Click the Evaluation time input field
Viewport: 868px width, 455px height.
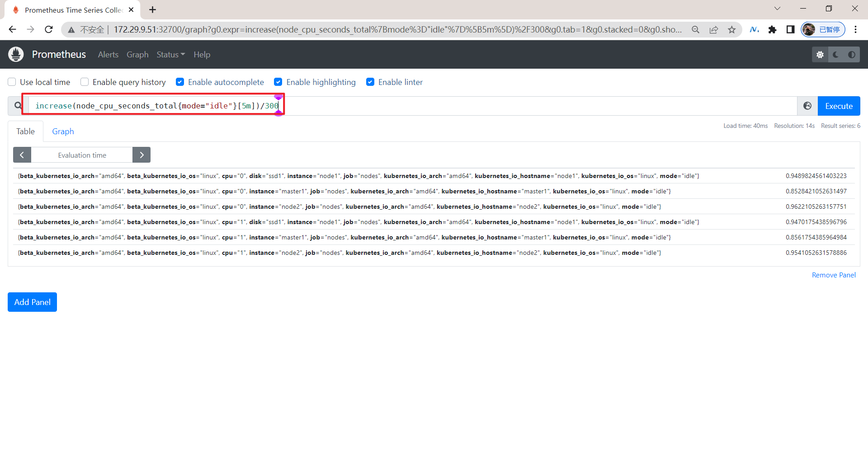(x=82, y=155)
